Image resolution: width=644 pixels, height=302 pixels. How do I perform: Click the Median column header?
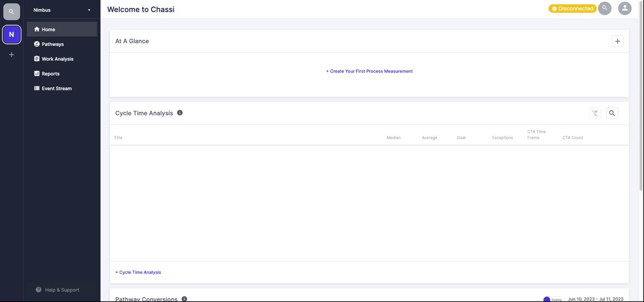click(393, 138)
